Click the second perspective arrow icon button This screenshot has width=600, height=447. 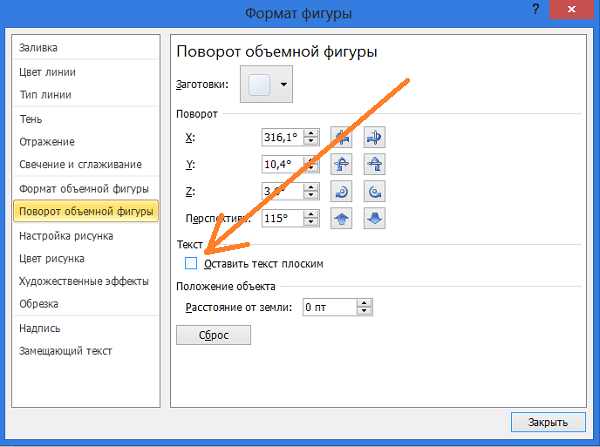click(x=375, y=218)
